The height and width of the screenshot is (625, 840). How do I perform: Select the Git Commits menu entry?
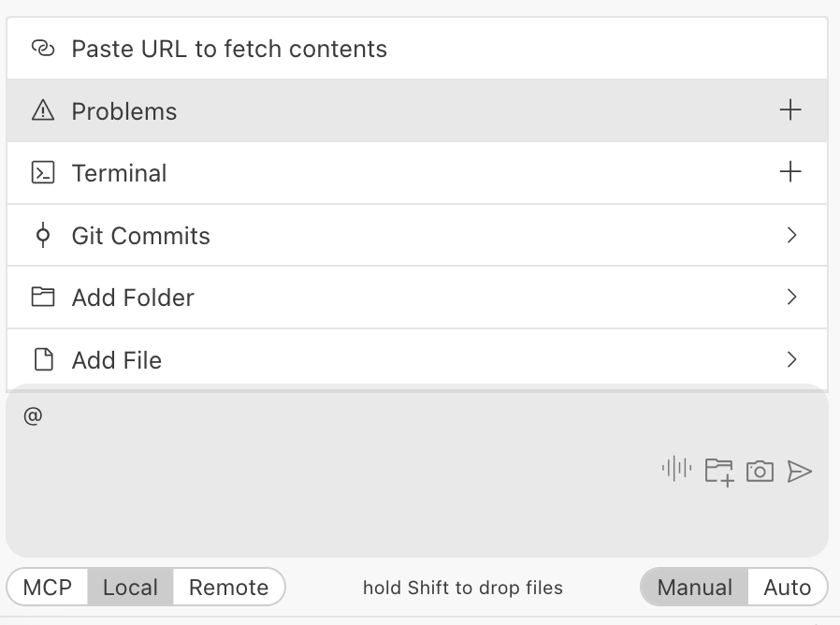[x=141, y=236]
